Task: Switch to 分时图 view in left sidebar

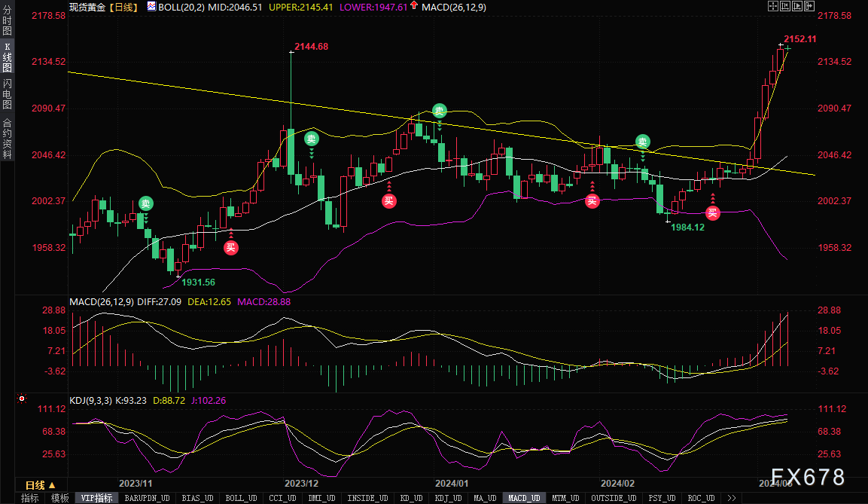Action: 8,20
